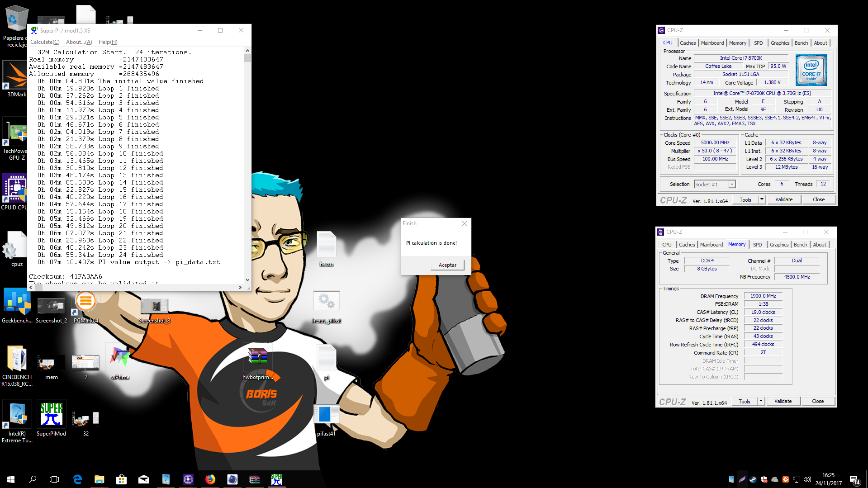This screenshot has width=868, height=488.
Task: Switch to CPU tab in bottom CPU-Z
Action: (667, 245)
